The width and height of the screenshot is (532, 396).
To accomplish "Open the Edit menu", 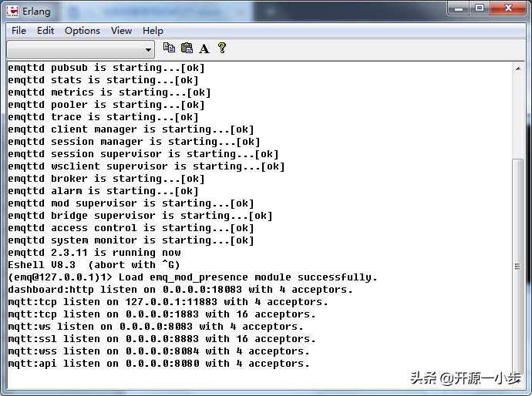I will [x=45, y=31].
